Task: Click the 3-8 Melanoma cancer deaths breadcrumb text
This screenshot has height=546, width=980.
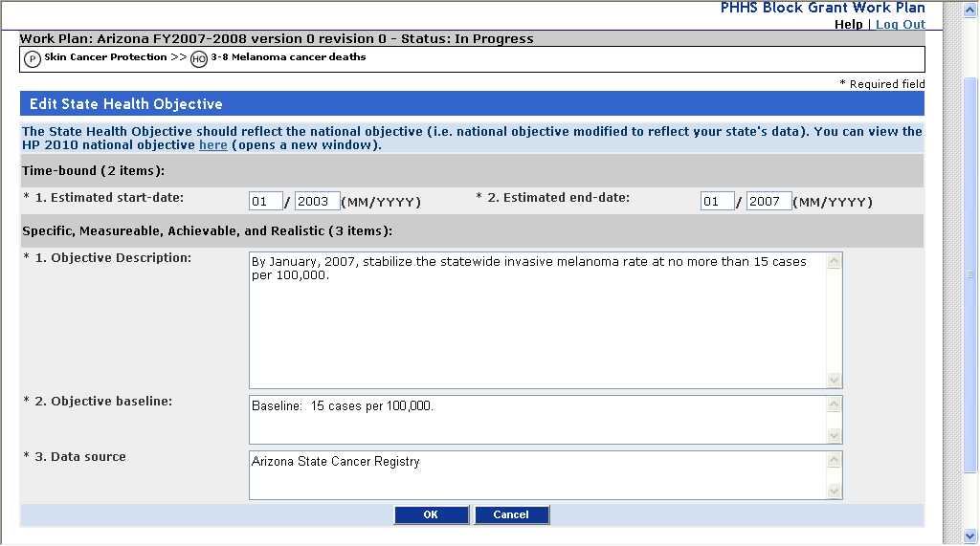Action: point(288,56)
